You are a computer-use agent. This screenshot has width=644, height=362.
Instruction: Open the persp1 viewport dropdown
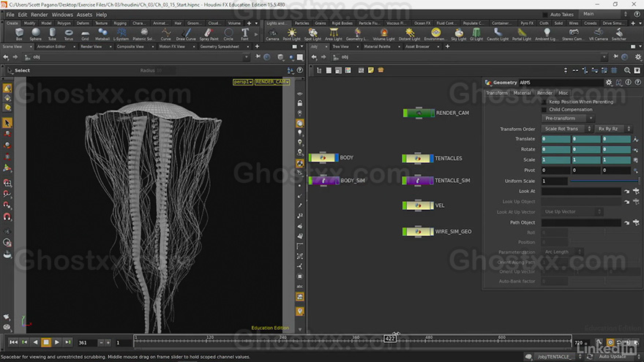(243, 82)
